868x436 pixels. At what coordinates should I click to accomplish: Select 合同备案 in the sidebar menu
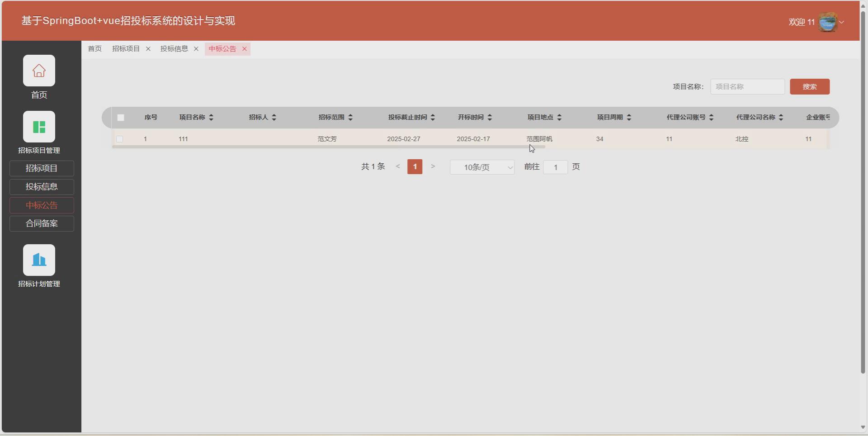tap(41, 223)
